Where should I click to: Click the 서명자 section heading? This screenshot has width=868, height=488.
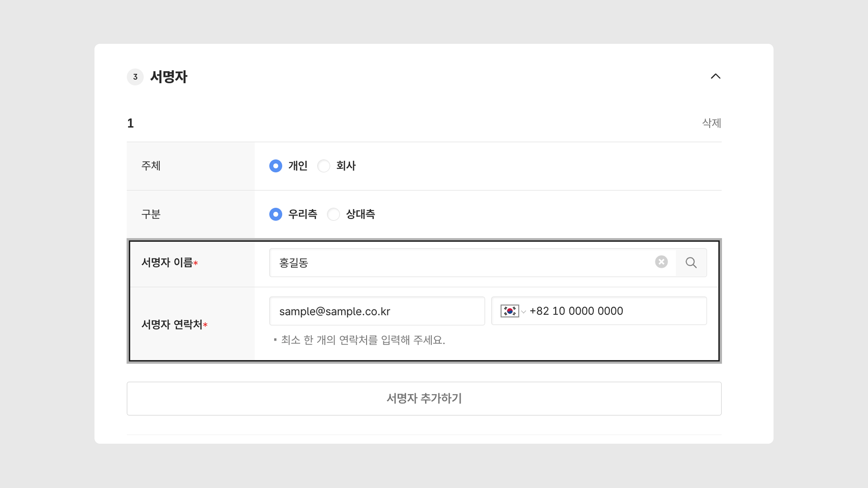click(x=168, y=77)
